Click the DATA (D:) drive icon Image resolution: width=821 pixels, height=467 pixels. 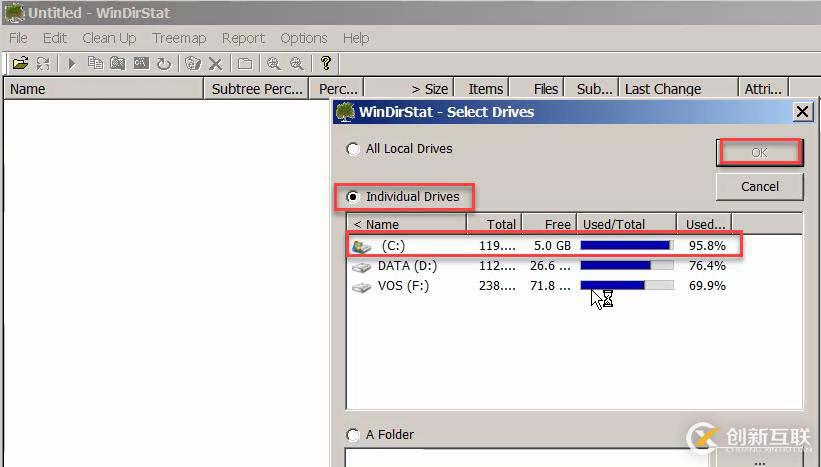[361, 267]
